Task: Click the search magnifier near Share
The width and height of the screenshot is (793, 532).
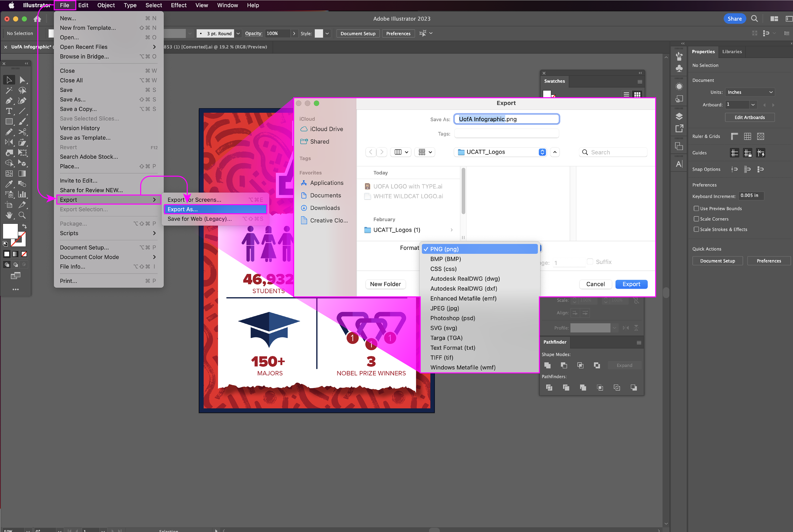Action: pyautogui.click(x=754, y=19)
